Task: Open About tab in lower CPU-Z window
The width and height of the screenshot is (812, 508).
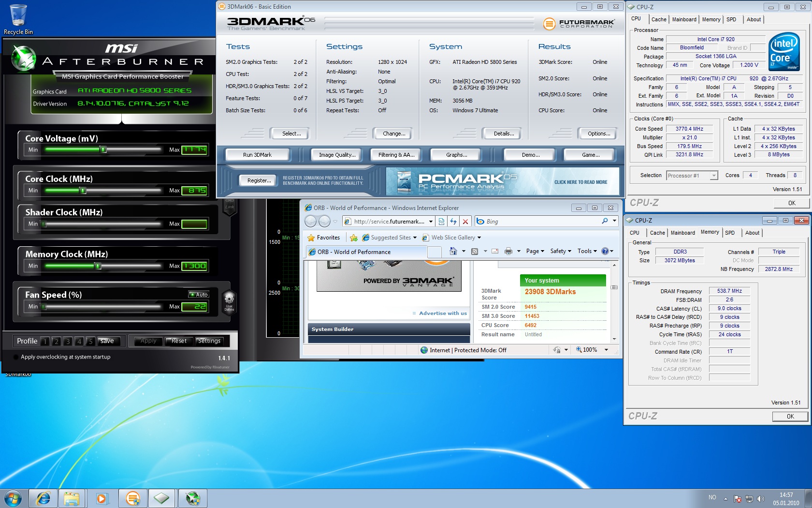Action: point(752,233)
